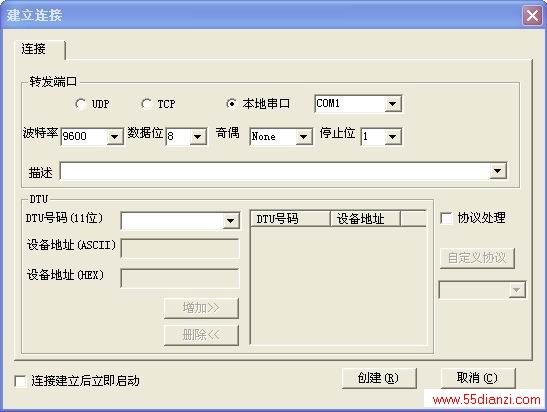Check 连接建立后立即启动 checkbox
Viewport: 547px width, 412px height.
click(20, 381)
